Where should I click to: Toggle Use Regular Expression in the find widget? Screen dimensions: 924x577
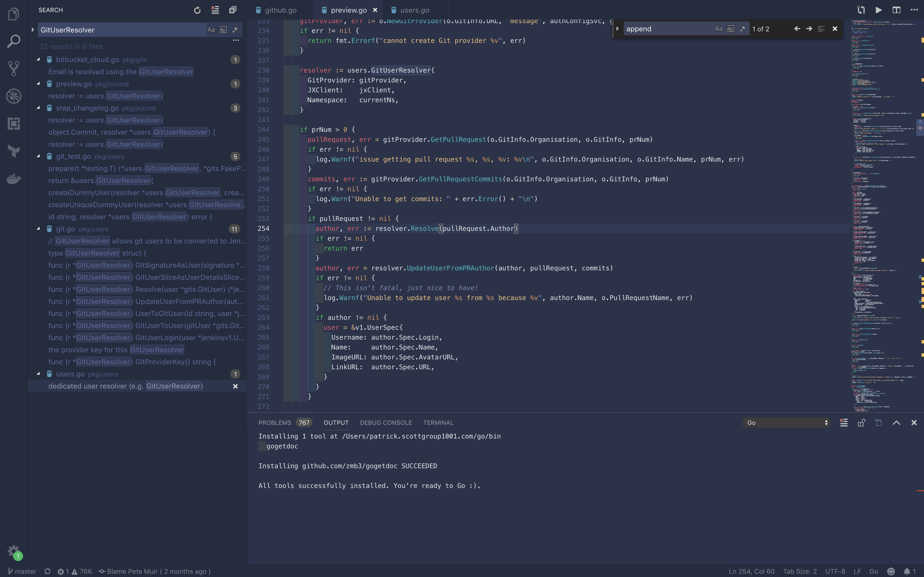tap(743, 29)
